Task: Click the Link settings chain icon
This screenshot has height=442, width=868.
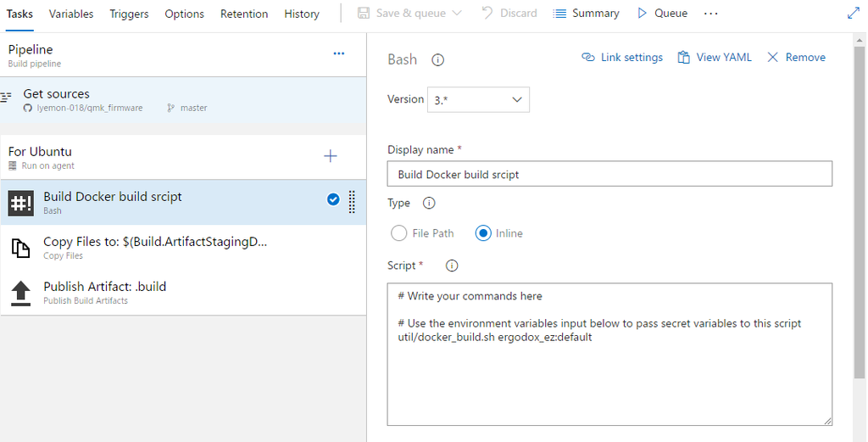Action: 588,58
